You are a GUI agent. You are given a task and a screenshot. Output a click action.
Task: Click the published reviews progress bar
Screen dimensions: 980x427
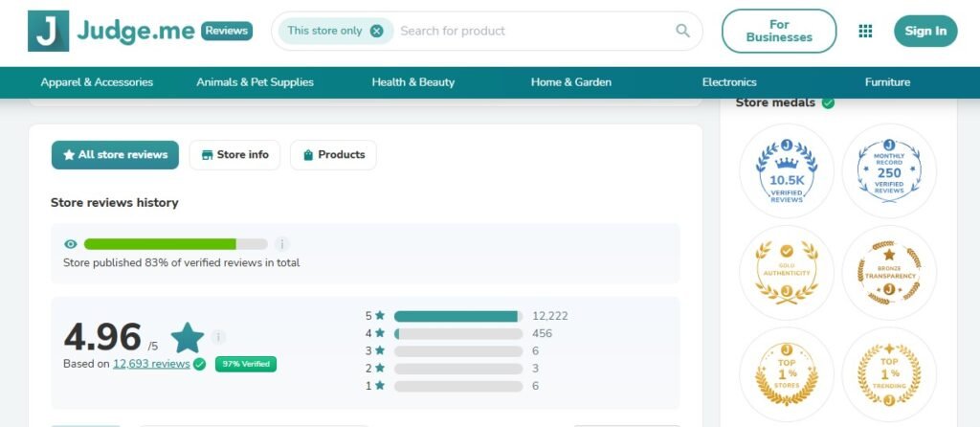click(176, 244)
